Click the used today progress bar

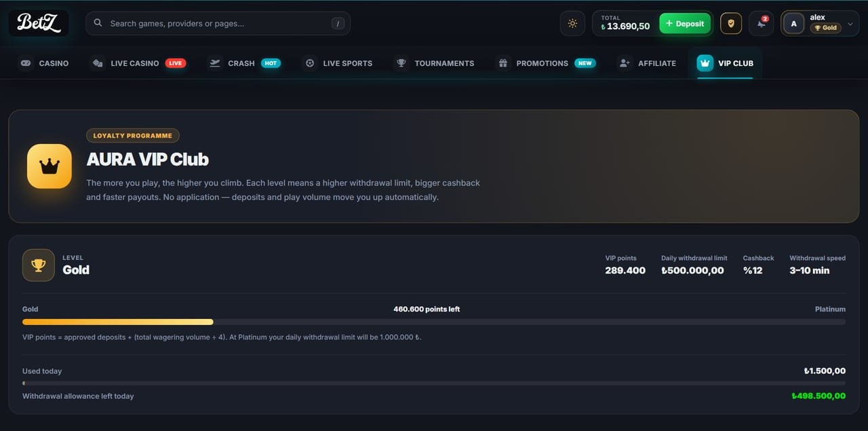[434, 383]
